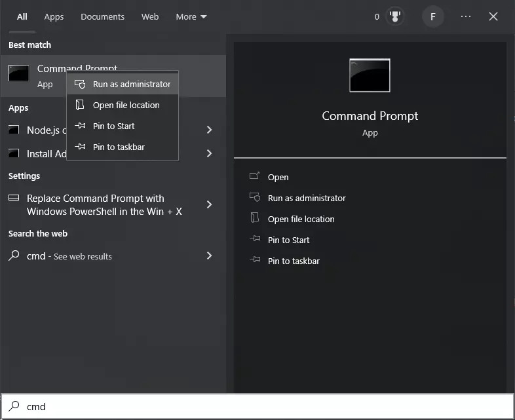The width and height of the screenshot is (515, 420).
Task: Switch to the Apps tab
Action: (x=54, y=17)
